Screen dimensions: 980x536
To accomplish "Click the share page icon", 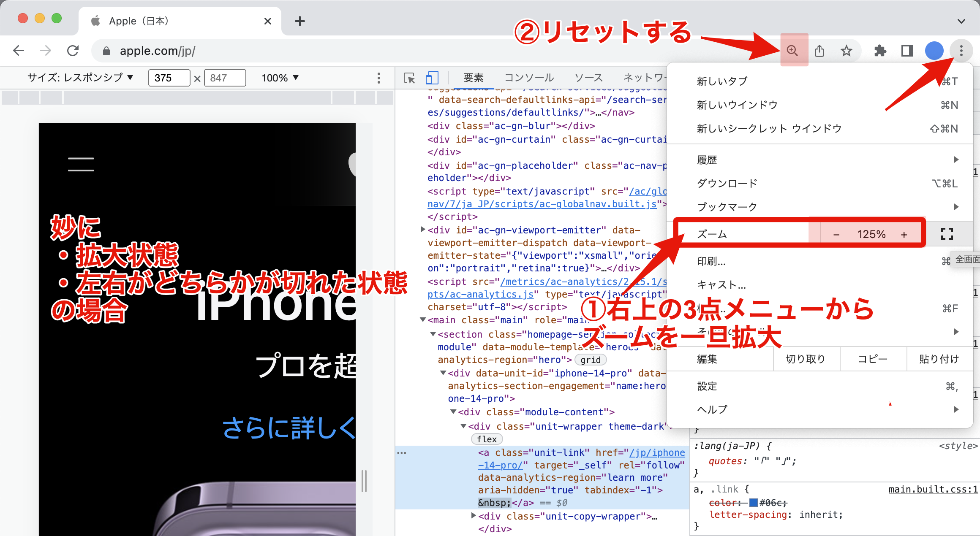I will (x=819, y=51).
